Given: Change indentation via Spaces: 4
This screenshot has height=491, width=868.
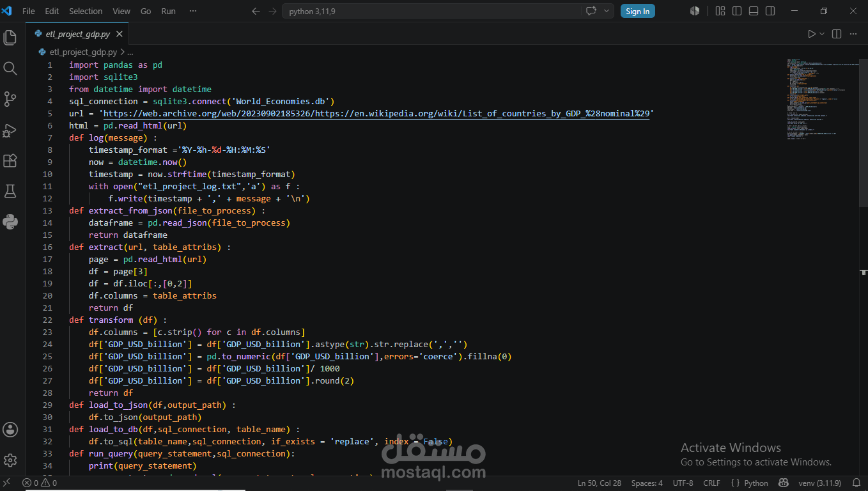Looking at the screenshot, I should point(647,483).
